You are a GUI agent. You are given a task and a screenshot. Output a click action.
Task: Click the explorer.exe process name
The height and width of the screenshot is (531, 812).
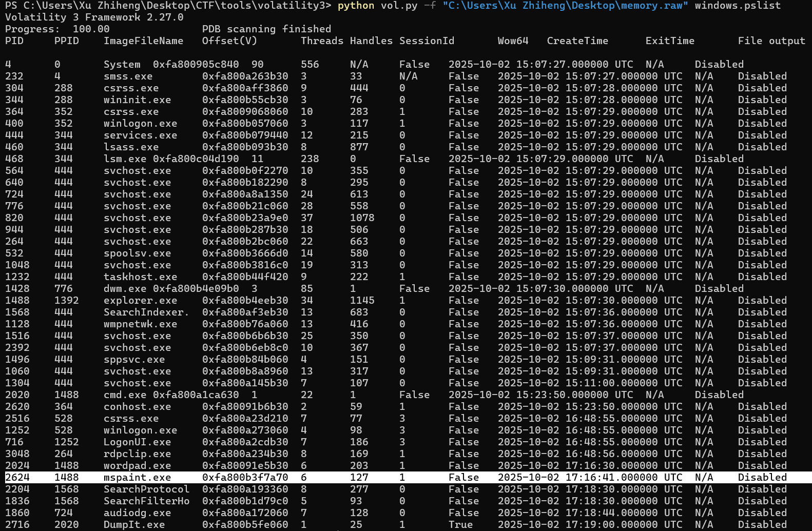pyautogui.click(x=140, y=301)
